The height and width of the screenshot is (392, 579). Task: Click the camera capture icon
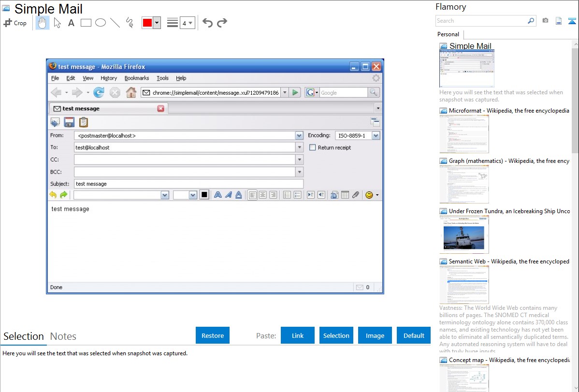point(545,21)
